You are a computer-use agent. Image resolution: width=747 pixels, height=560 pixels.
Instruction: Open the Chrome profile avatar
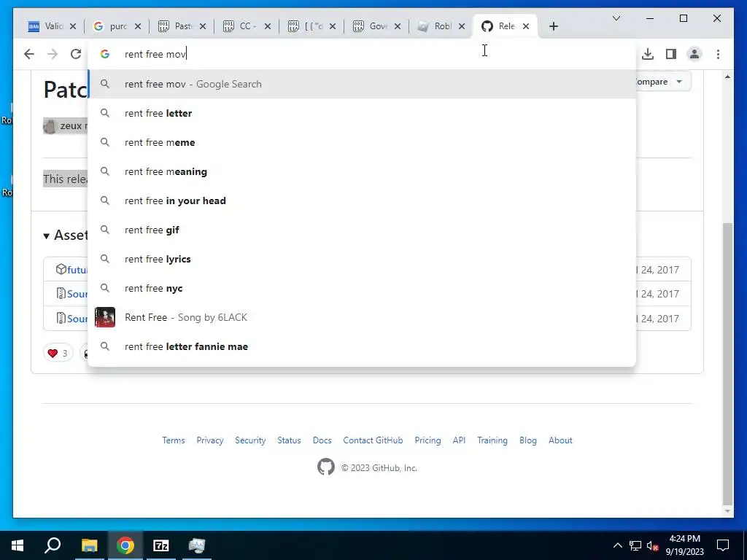tap(694, 54)
